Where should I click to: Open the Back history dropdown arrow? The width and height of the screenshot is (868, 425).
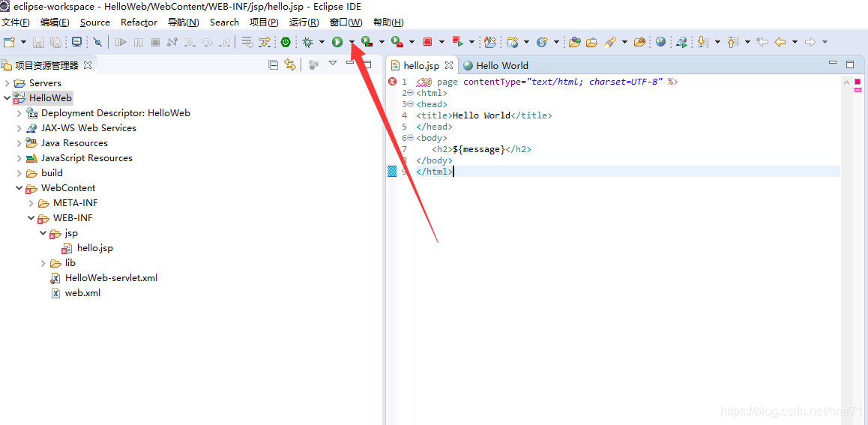click(795, 41)
